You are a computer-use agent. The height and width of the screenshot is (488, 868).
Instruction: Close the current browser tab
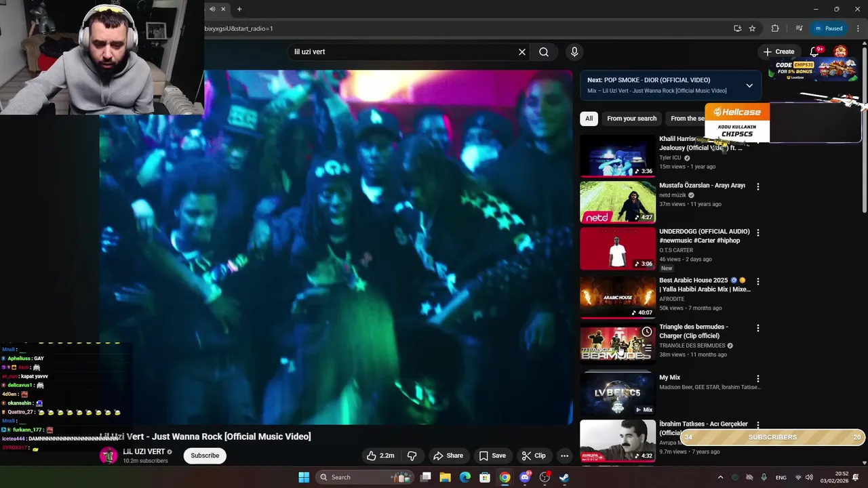(223, 9)
